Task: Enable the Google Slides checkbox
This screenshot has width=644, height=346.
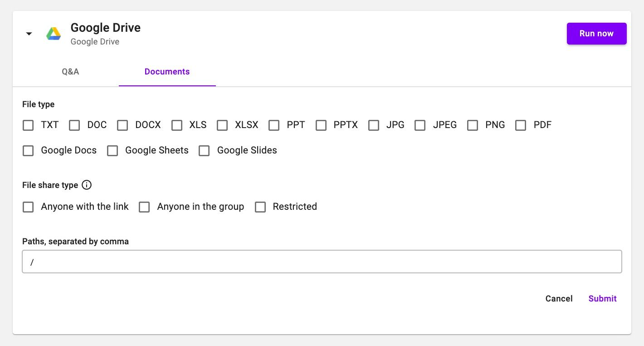Action: click(204, 151)
